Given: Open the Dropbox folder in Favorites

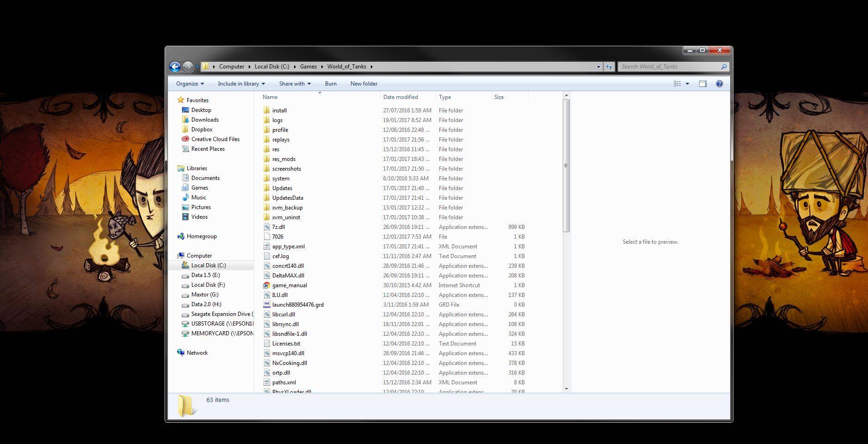Looking at the screenshot, I should click(202, 129).
